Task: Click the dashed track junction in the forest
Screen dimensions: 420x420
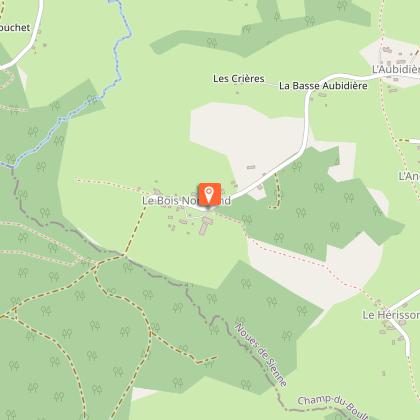Action: (124, 256)
